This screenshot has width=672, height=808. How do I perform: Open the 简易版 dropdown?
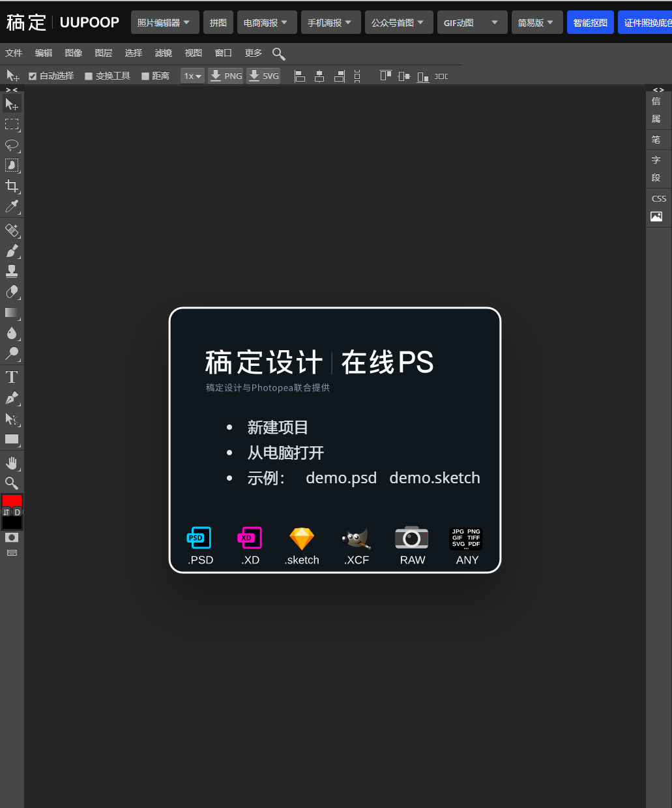coord(537,22)
